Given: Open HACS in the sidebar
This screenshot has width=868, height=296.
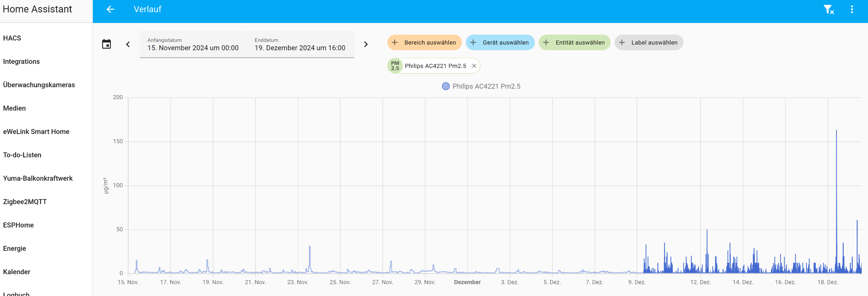Looking at the screenshot, I should (12, 38).
